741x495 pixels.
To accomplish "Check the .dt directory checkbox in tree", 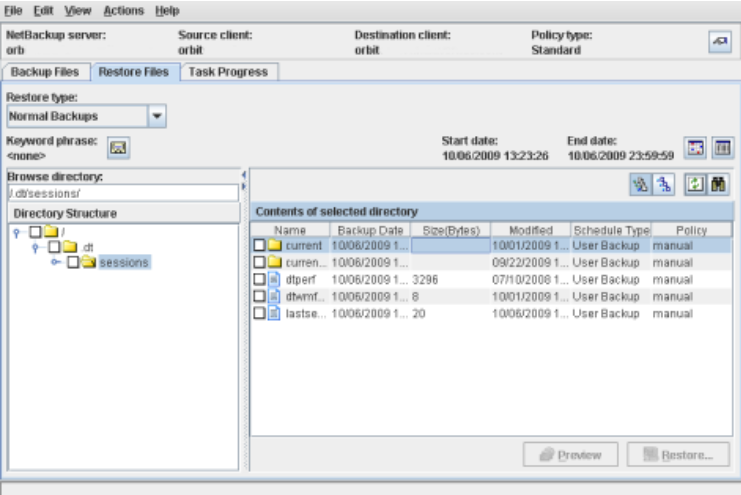I will [x=54, y=246].
